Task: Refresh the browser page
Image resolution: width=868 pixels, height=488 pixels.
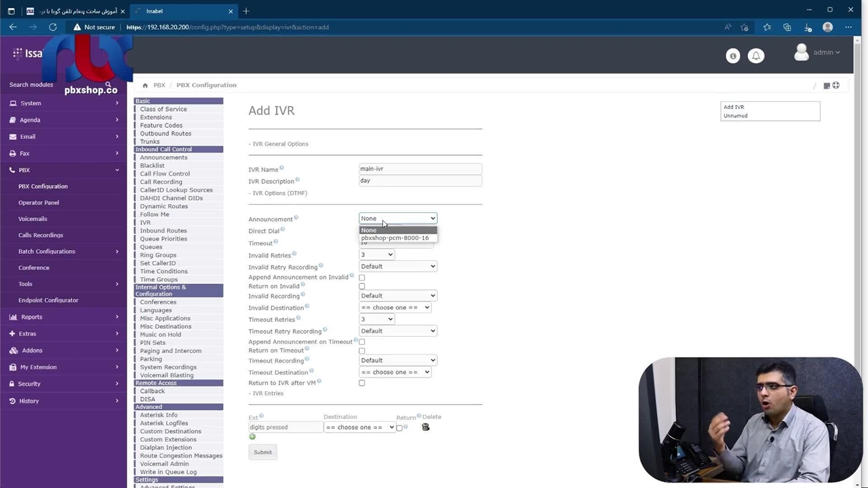Action: (53, 27)
